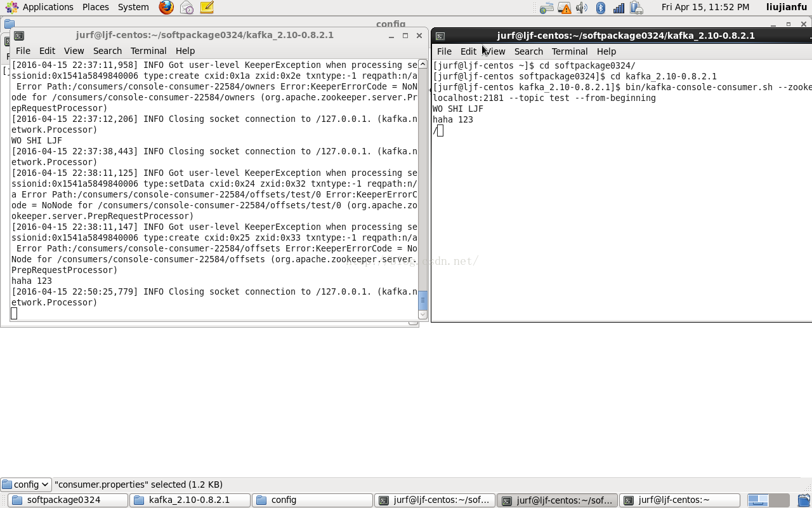Click right terminal title bar text
The image size is (812, 508).
(x=626, y=36)
